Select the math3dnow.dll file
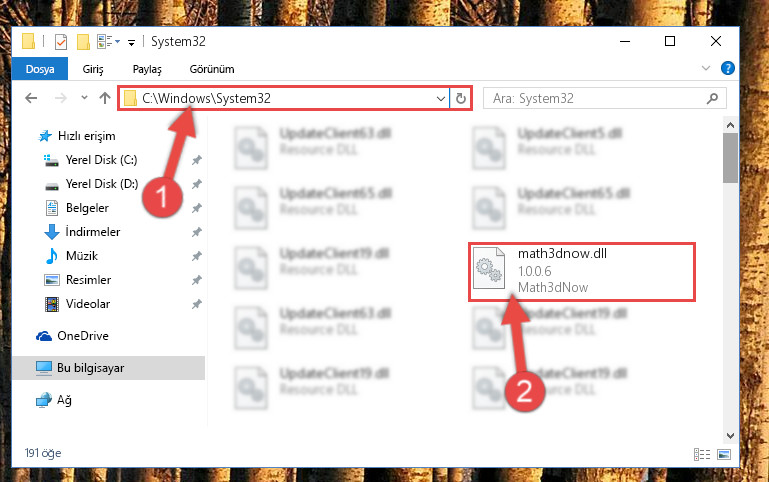 click(582, 271)
